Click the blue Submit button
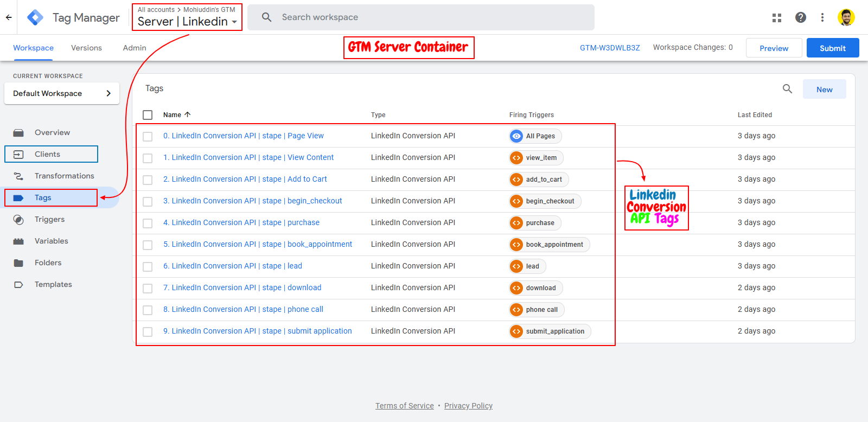This screenshot has width=868, height=422. click(832, 48)
